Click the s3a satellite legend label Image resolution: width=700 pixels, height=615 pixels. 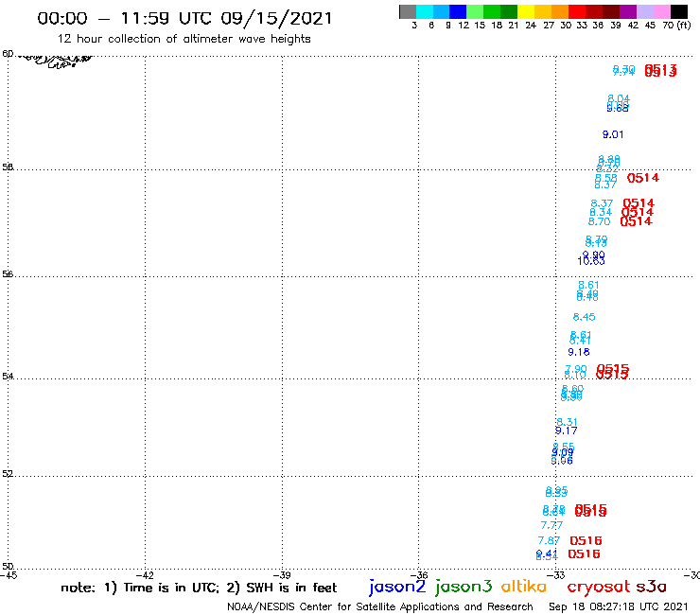[x=651, y=587]
